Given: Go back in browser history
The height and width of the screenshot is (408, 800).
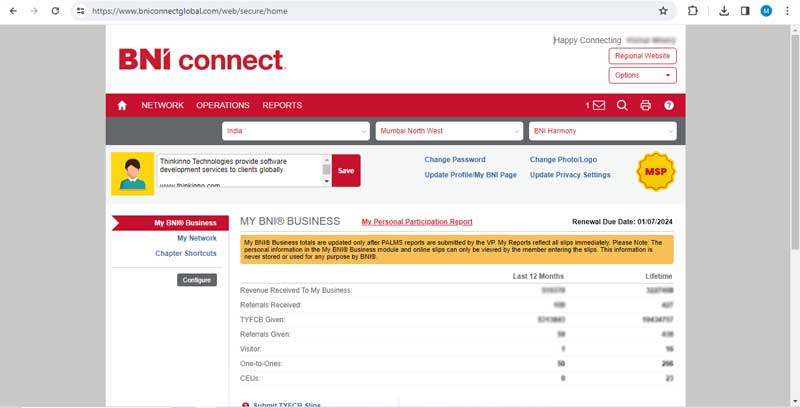Looking at the screenshot, I should pyautogui.click(x=13, y=11).
